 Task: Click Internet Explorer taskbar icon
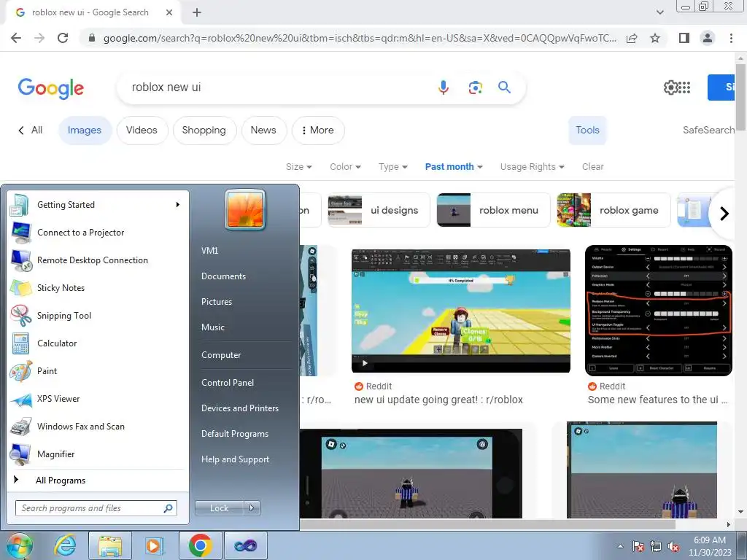point(65,545)
